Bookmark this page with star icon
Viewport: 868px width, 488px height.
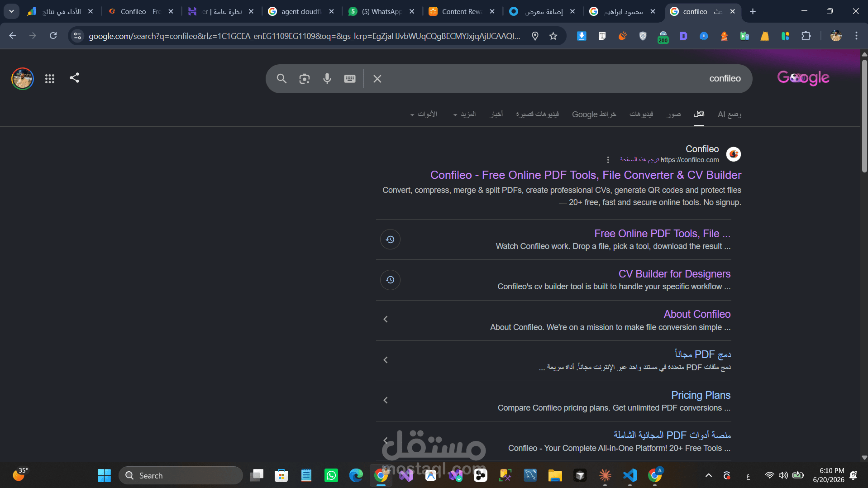[553, 36]
